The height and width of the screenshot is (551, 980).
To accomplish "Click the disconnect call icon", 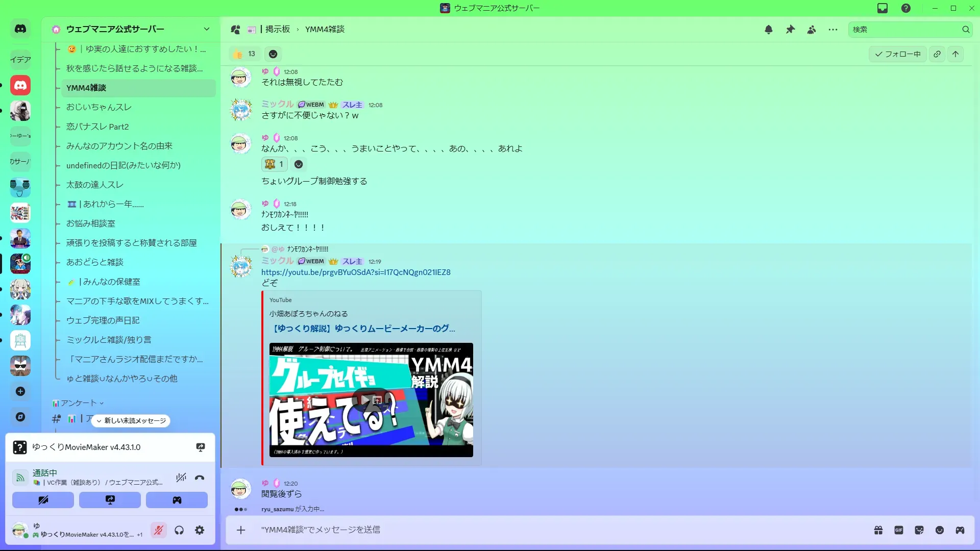I will tap(200, 478).
